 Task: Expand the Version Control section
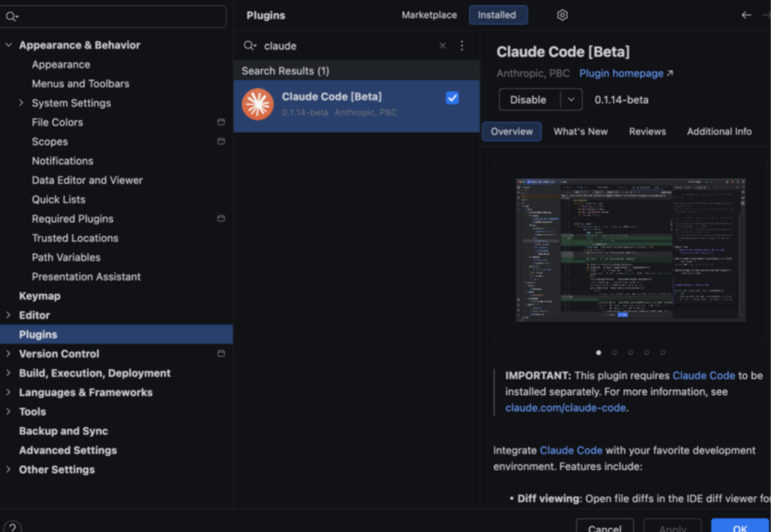point(8,353)
